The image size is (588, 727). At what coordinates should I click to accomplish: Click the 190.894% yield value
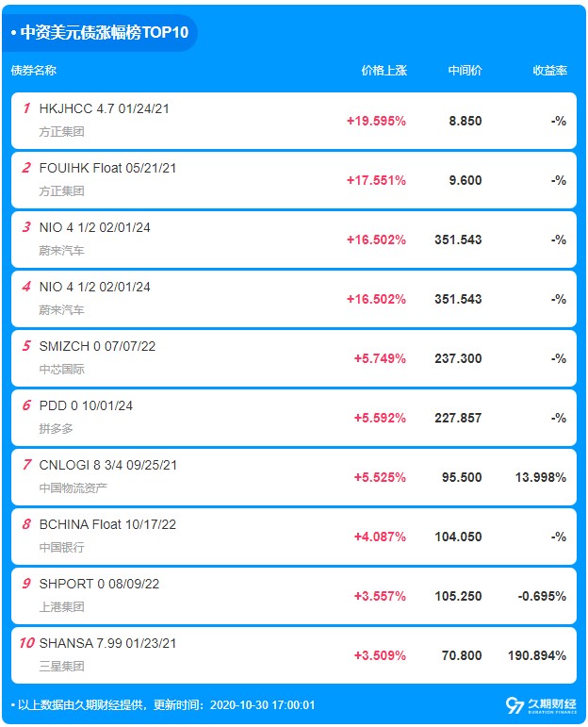tap(537, 655)
